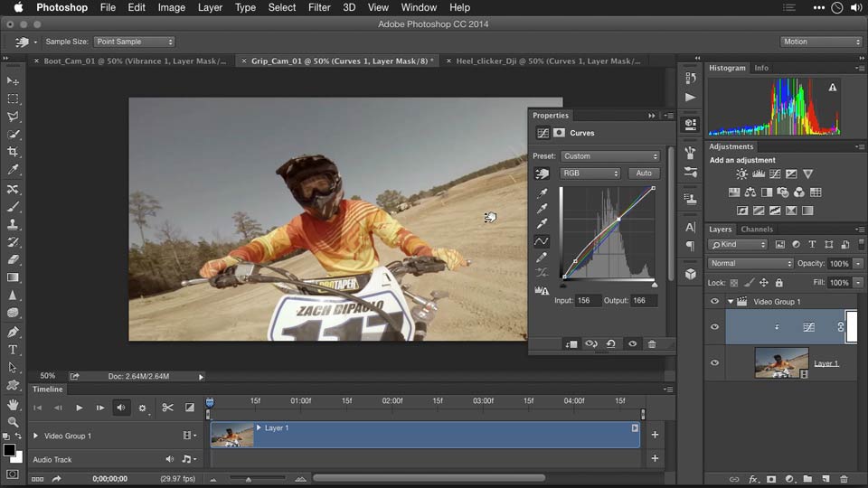
Task: Play the timeline video
Action: point(80,408)
